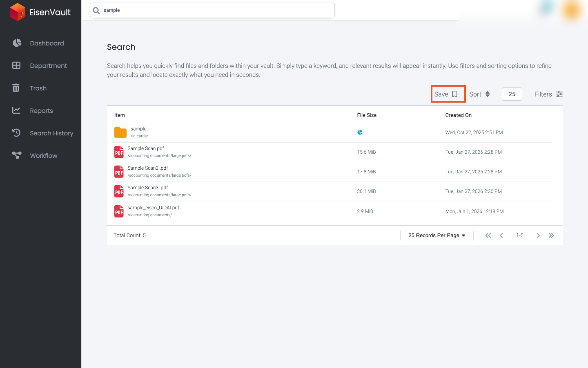Click the Search page heading
This screenshot has height=368, width=588.
click(121, 47)
